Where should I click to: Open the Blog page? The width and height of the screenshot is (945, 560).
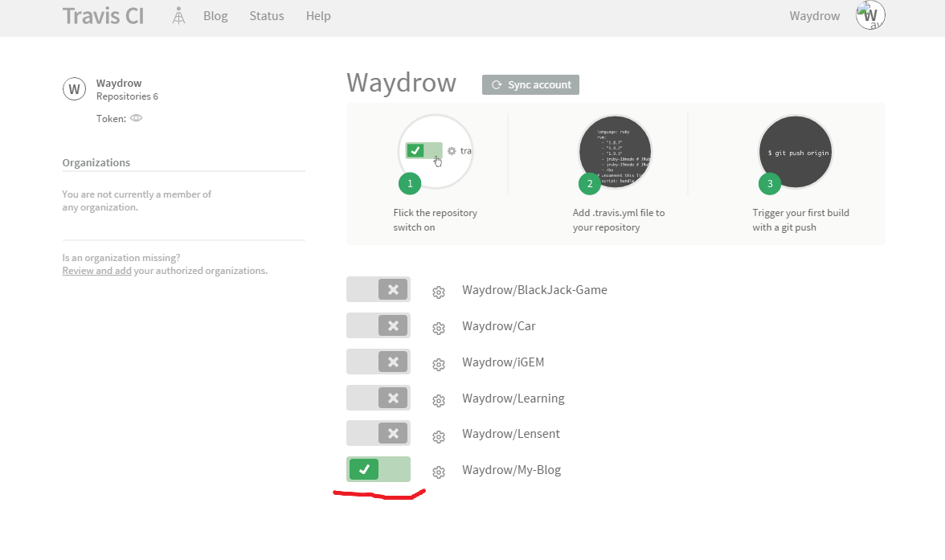click(215, 16)
